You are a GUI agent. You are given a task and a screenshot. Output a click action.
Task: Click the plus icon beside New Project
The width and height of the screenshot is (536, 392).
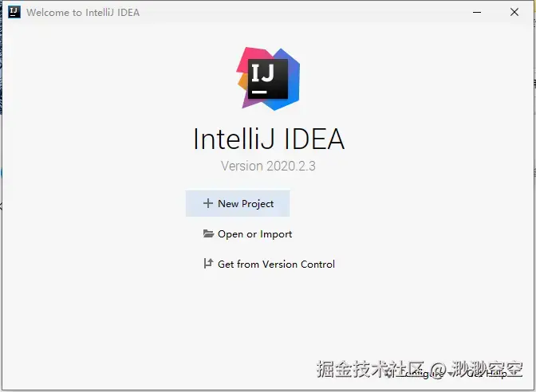[x=208, y=203]
